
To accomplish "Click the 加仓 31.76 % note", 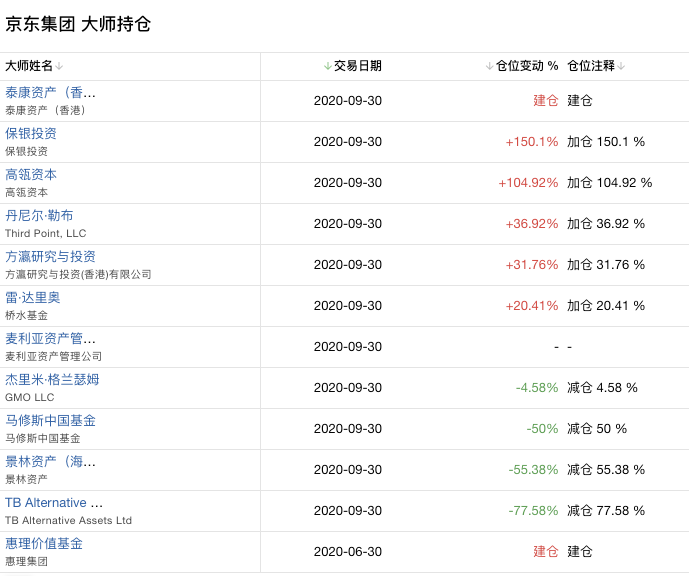I will [606, 264].
